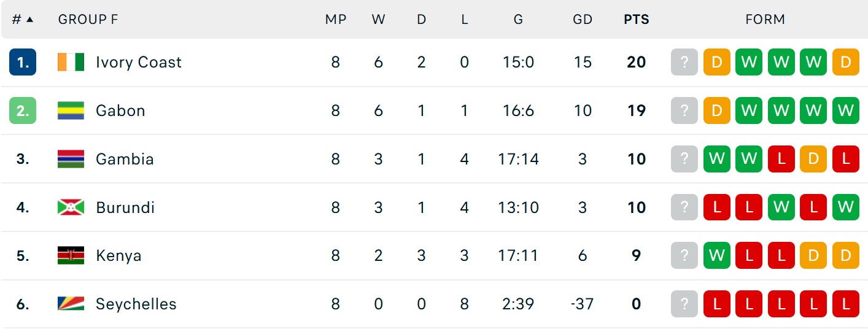Viewport: 868px width, 329px height.
Task: Click the Gabon flag icon
Action: (71, 110)
